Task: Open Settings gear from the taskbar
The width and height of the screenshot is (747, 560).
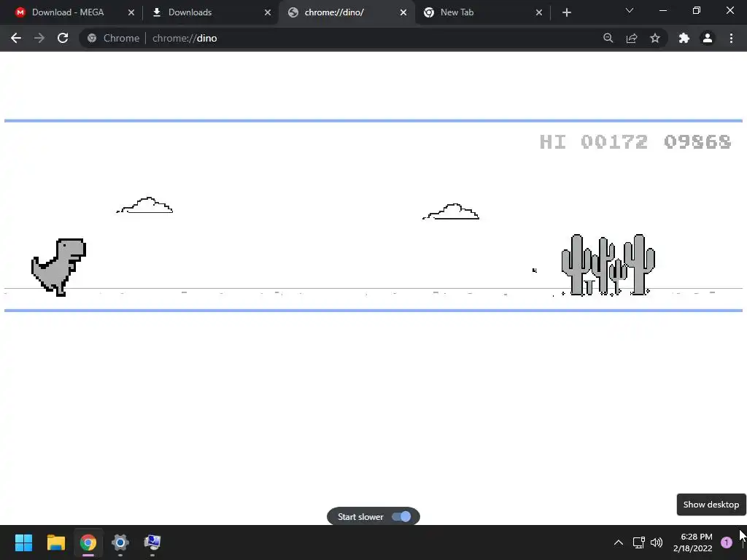Action: coord(120,542)
